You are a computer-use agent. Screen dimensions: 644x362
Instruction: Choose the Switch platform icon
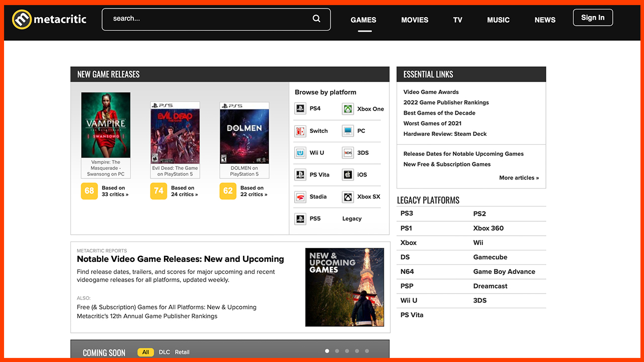pyautogui.click(x=300, y=131)
